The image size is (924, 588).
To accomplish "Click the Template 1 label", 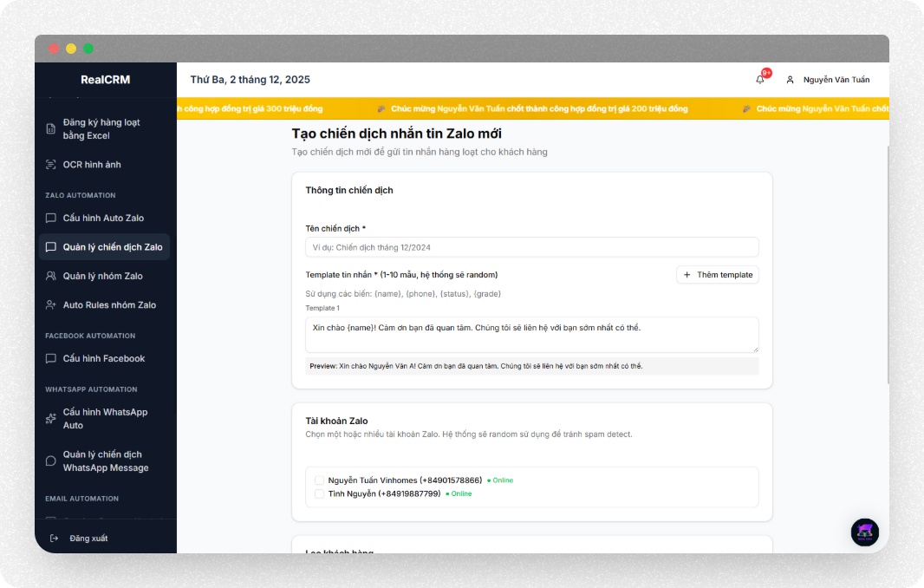I will tap(322, 308).
